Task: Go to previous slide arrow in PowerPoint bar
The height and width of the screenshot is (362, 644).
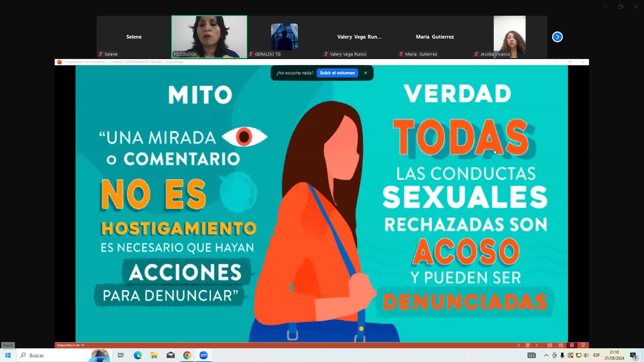Action: click(x=519, y=345)
